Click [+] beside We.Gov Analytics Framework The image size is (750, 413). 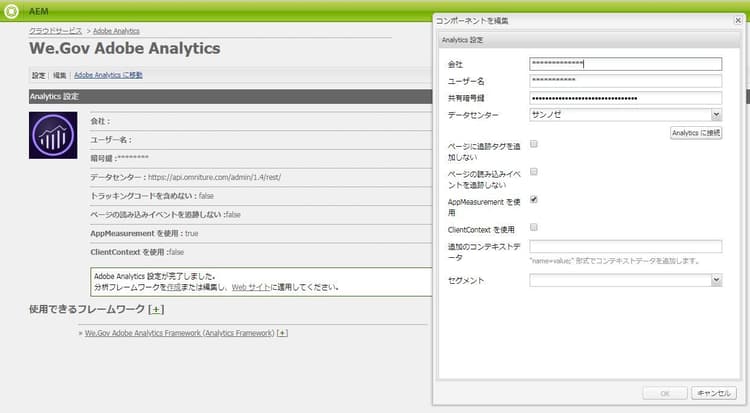point(282,333)
